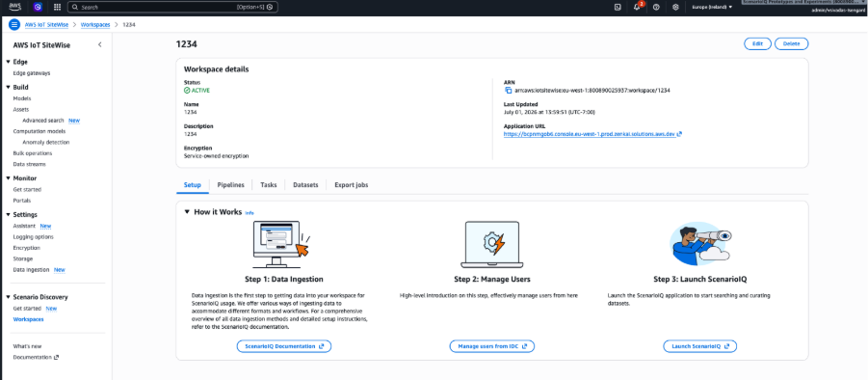
Task: Open Models in sidebar
Action: tap(21, 98)
